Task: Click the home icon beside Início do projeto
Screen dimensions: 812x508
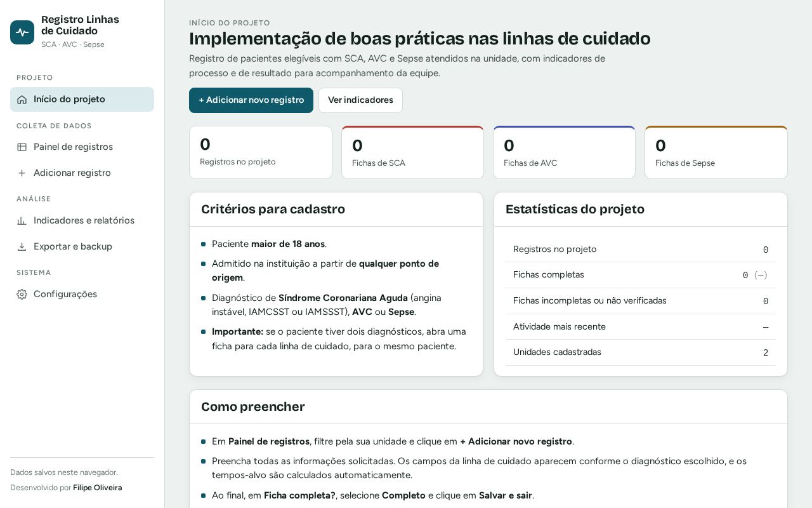Action: coord(22,100)
